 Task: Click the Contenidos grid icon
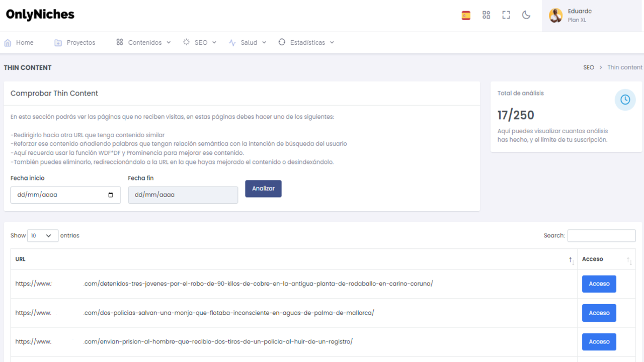point(120,42)
